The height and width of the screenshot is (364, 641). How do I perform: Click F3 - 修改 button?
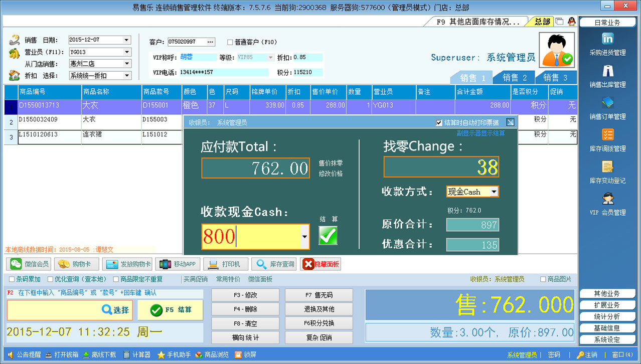click(x=245, y=295)
